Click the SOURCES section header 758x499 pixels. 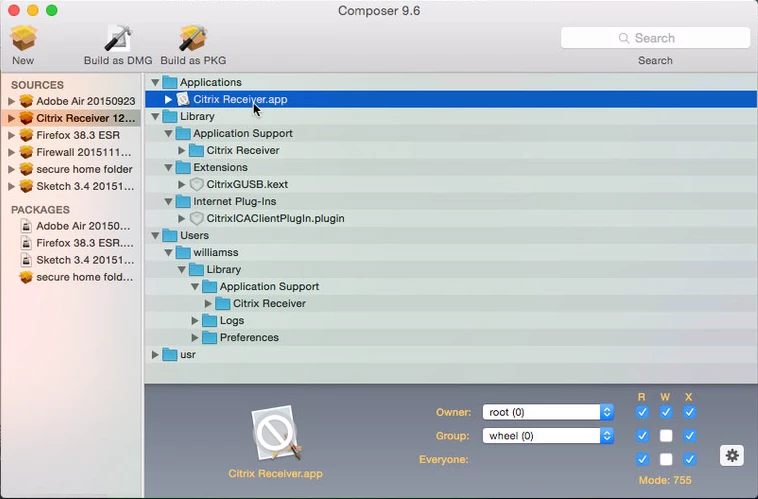click(37, 85)
